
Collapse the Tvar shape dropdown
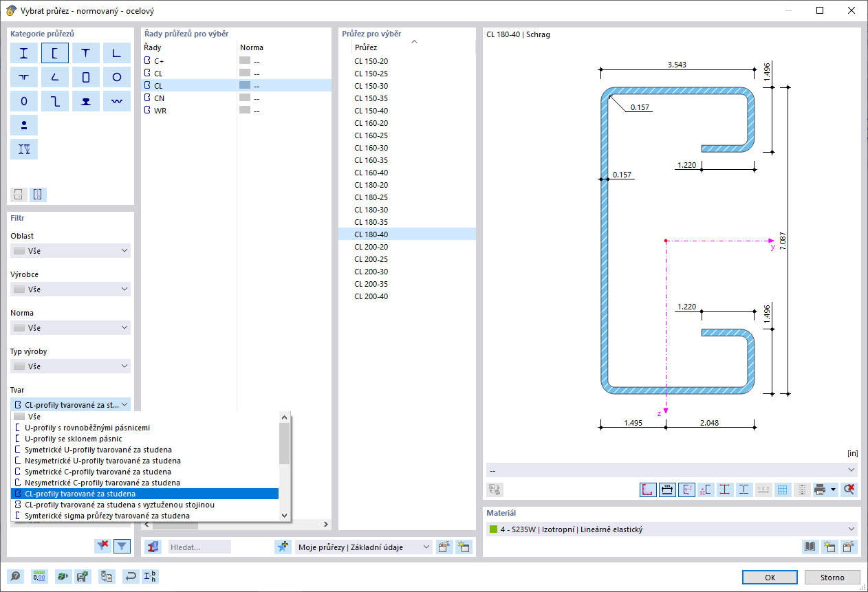click(71, 405)
